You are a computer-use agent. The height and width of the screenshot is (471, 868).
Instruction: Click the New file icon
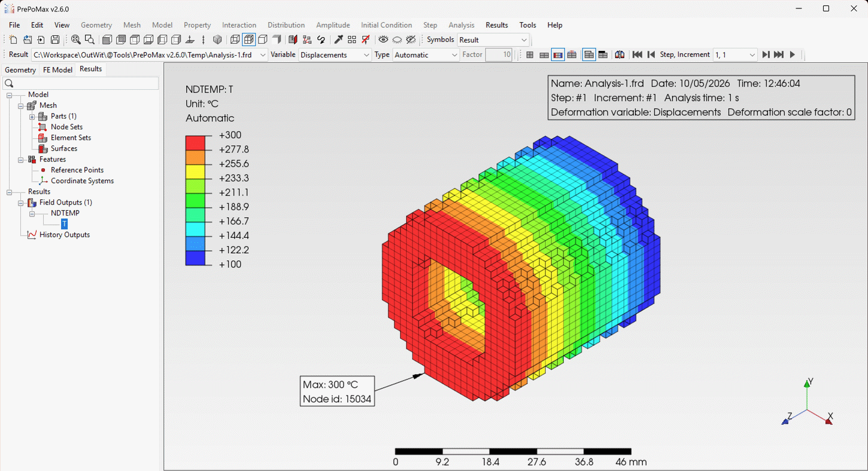(13, 39)
